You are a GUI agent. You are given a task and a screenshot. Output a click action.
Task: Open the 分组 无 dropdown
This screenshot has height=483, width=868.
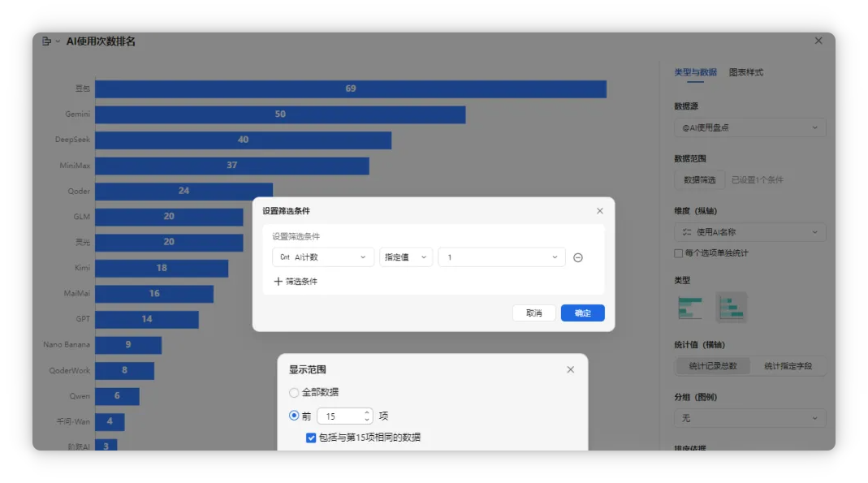(749, 418)
